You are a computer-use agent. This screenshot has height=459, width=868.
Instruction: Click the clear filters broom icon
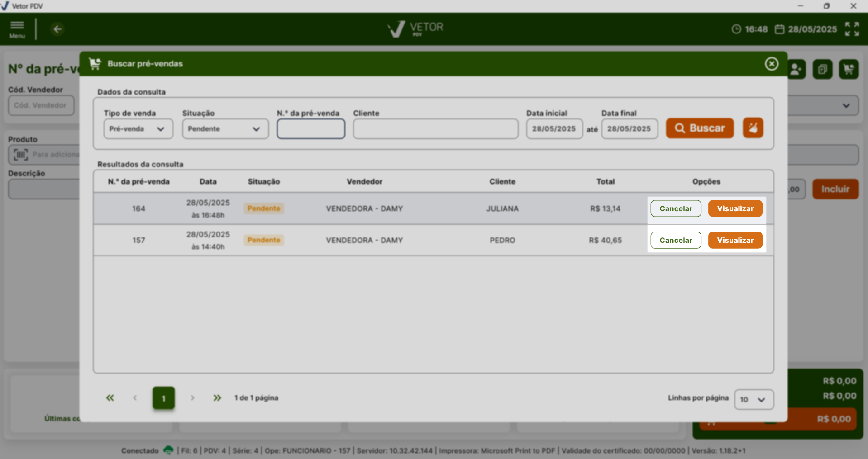(753, 128)
